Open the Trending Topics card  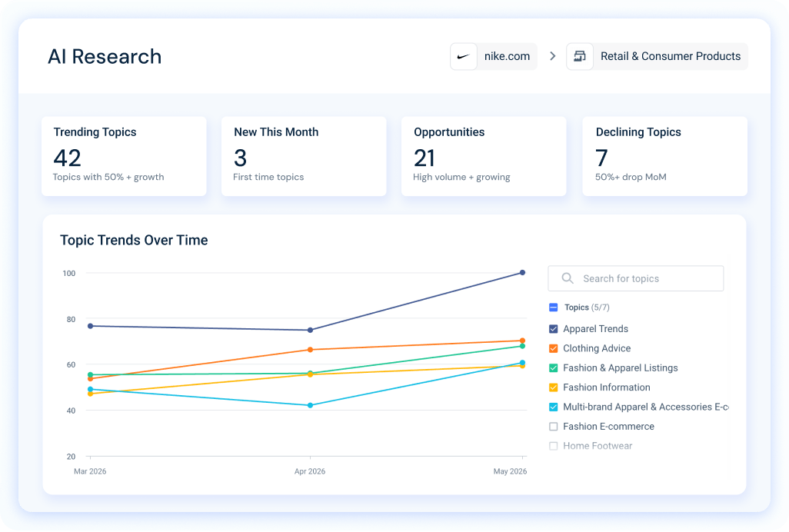[x=124, y=156]
